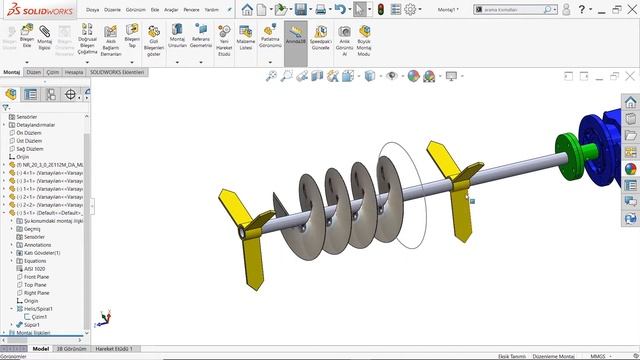The image size is (640, 360).
Task: Expand the Katı Gövdeler(1) folder
Action: (x=12, y=253)
